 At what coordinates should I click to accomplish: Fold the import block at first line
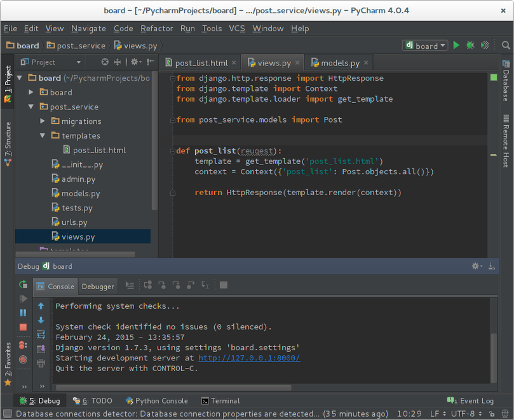coord(172,78)
